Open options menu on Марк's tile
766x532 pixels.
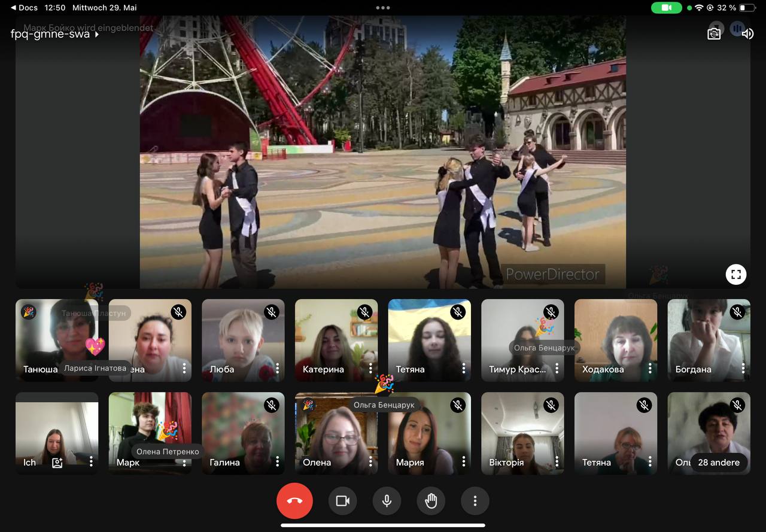click(x=184, y=462)
